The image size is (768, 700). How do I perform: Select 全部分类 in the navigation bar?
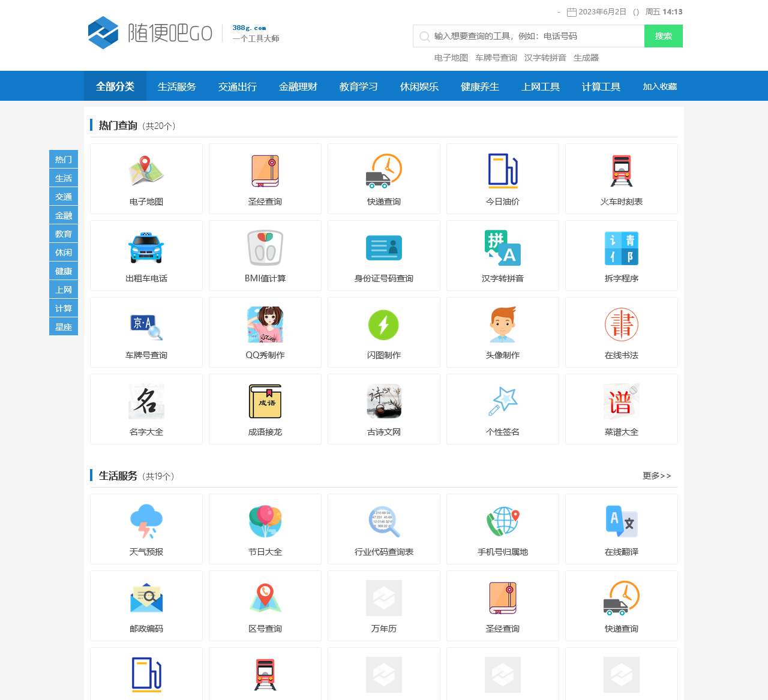coord(115,86)
